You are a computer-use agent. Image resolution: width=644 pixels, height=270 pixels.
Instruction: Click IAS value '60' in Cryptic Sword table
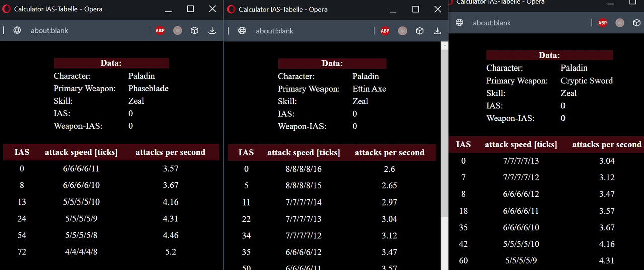[463, 261]
